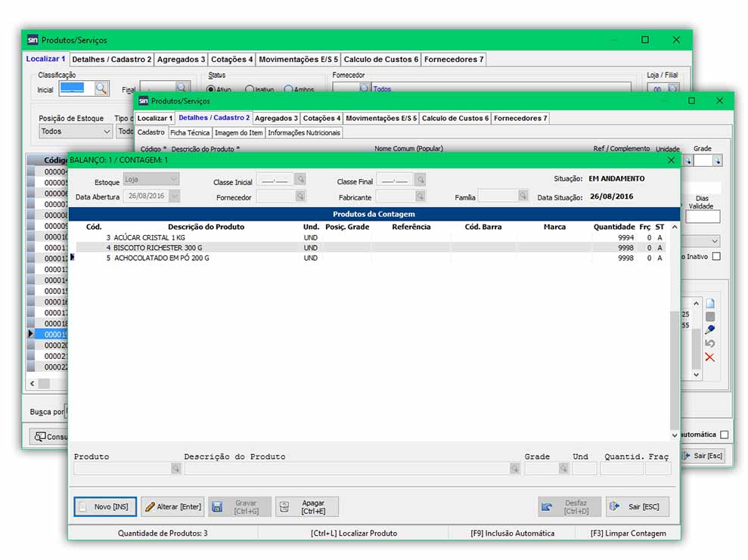The width and height of the screenshot is (748, 560).
Task: Click the Classificação Inicial magnifier search icon
Action: click(x=101, y=88)
